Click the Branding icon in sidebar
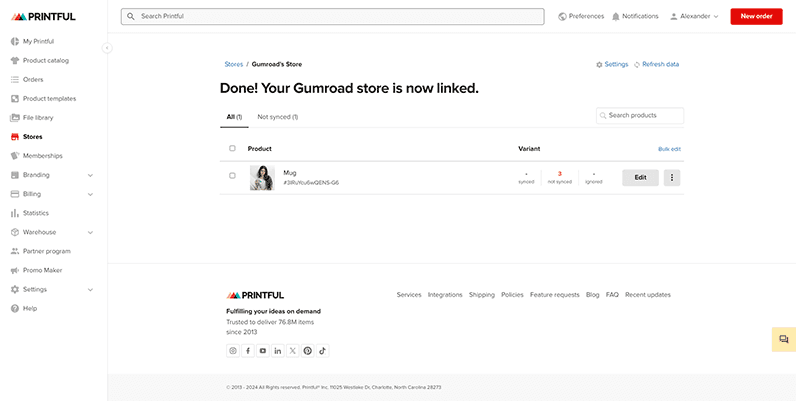Image resolution: width=796 pixels, height=401 pixels. click(15, 175)
